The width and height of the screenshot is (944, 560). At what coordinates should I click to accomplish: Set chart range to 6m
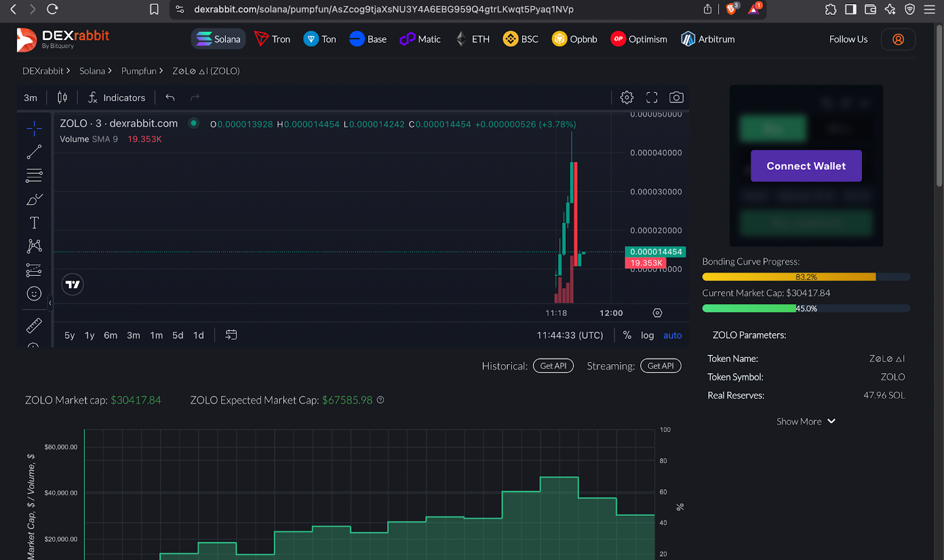(x=110, y=335)
